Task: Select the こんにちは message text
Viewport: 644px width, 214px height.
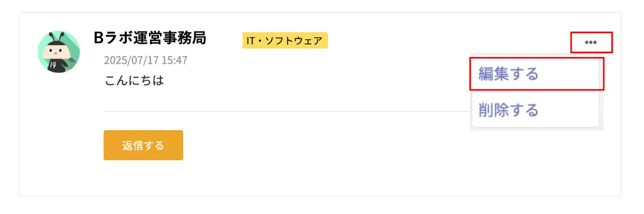Action: [x=134, y=81]
